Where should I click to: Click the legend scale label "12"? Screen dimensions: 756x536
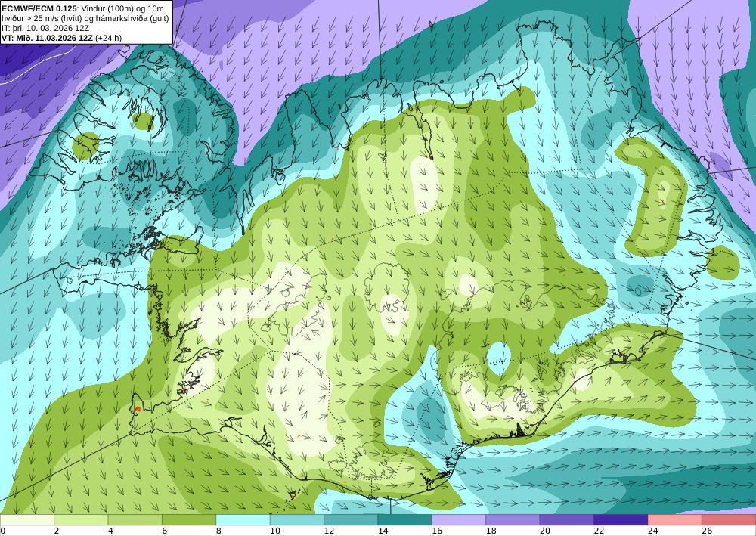[329, 531]
